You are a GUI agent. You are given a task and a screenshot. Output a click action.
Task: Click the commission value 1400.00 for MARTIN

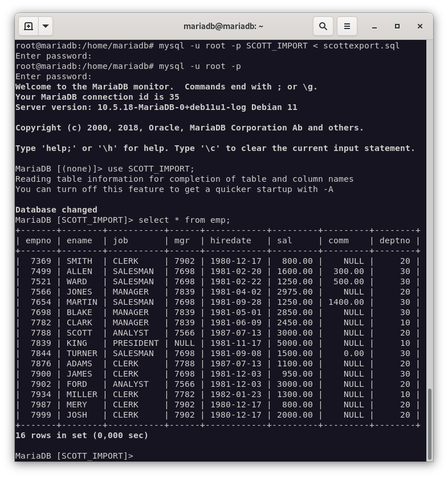click(x=346, y=302)
